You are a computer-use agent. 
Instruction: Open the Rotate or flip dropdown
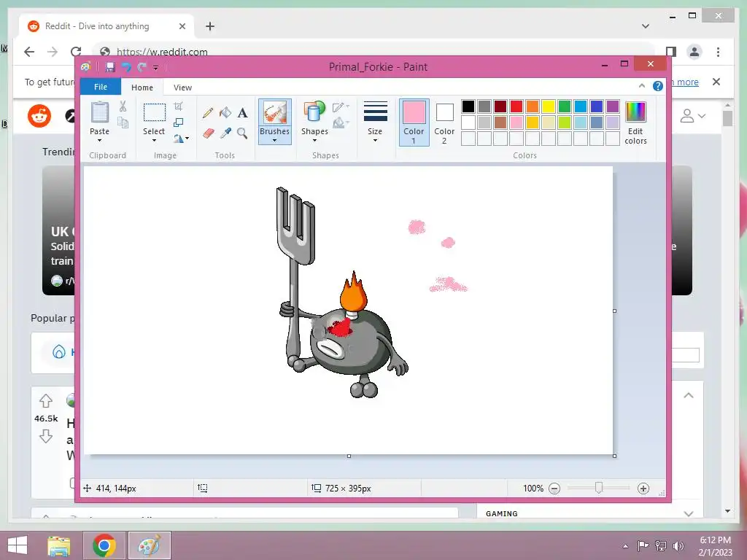[182, 139]
